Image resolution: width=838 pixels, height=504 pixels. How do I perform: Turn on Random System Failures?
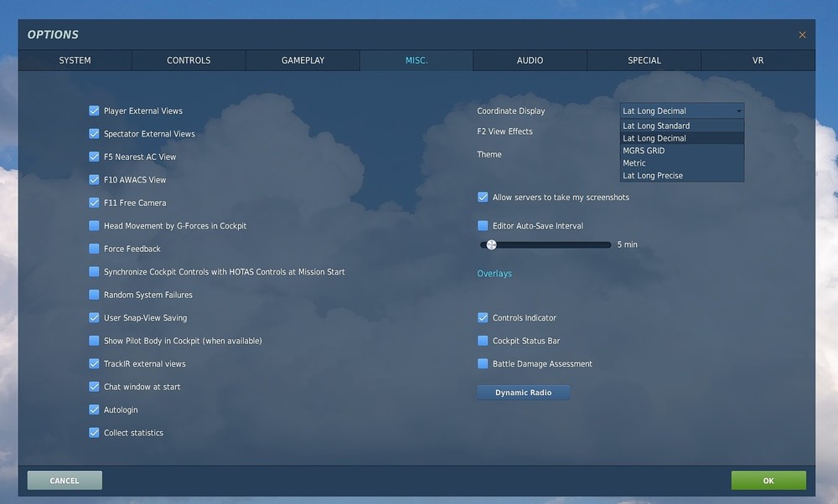[x=94, y=294]
